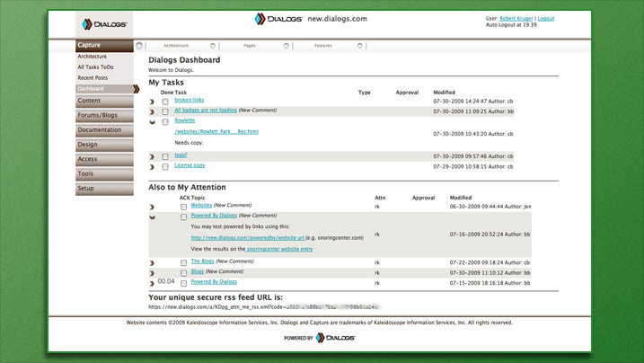Screen dimensions: 644x363
Task: Switch to the Architecture top tab
Action: tap(176, 46)
